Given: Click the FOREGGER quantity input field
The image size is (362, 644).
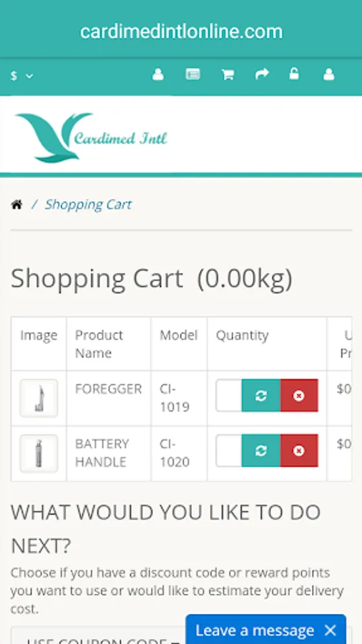Looking at the screenshot, I should tap(229, 396).
